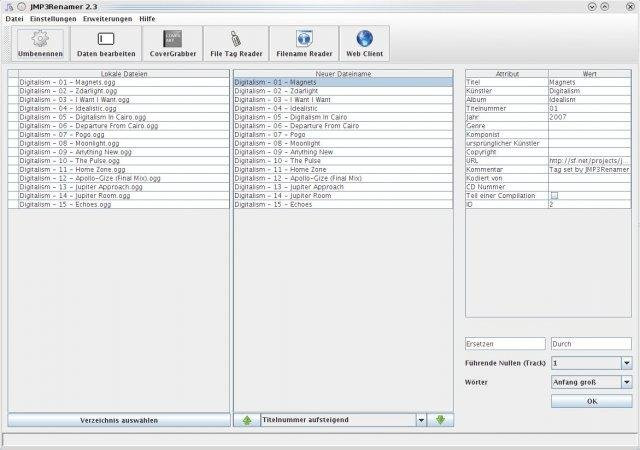This screenshot has width=640, height=450.
Task: Select new filename 02 – Zdarlight
Action: pyautogui.click(x=343, y=91)
